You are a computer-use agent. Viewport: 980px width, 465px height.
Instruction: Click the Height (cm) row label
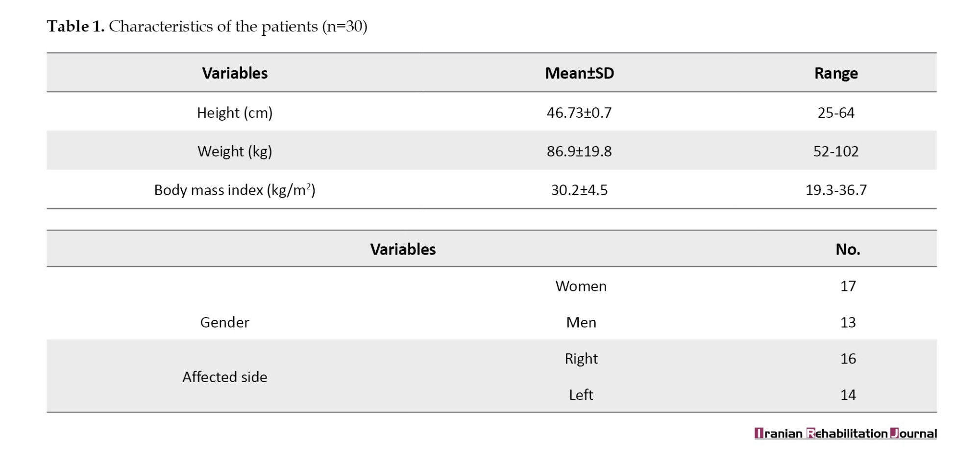pos(235,113)
